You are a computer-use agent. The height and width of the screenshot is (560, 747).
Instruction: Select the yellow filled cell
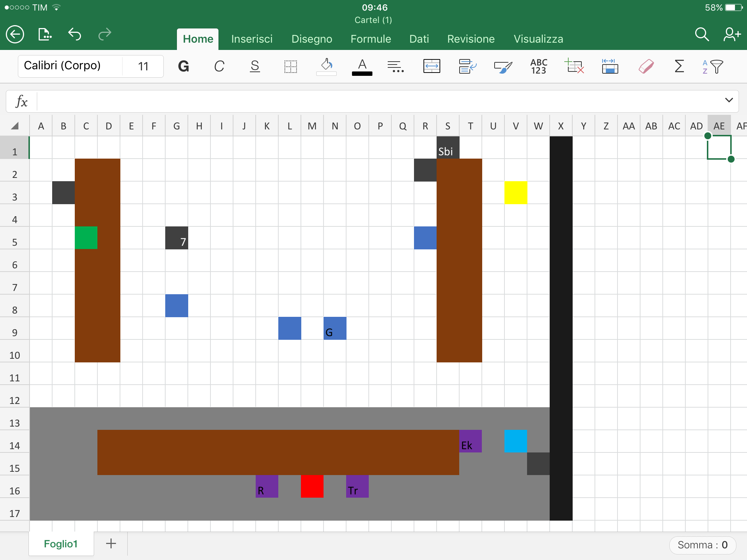[515, 192]
